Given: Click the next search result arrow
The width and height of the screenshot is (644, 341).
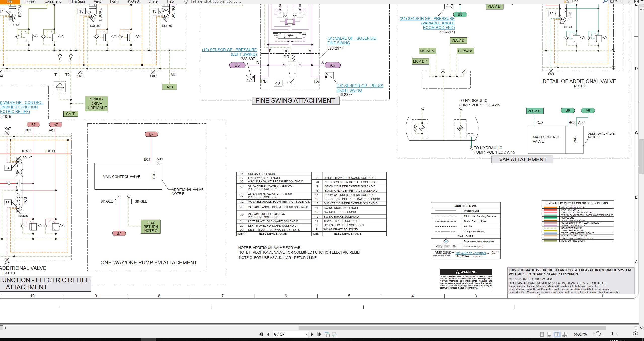Looking at the screenshot, I should coord(629,1).
